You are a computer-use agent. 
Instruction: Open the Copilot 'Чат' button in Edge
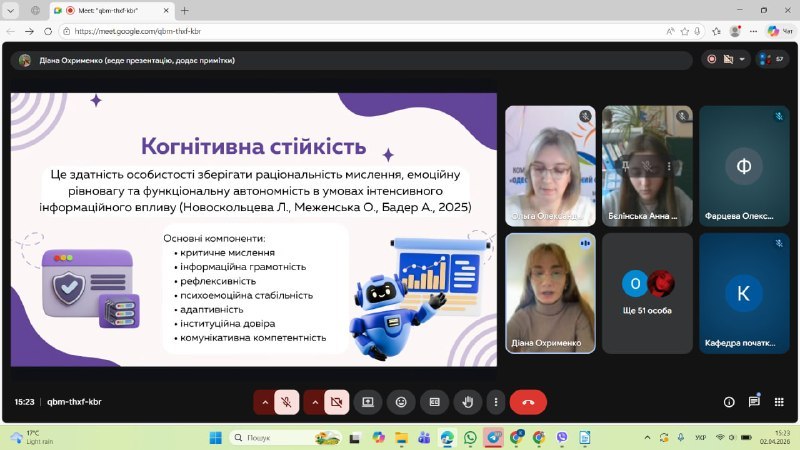(x=779, y=31)
